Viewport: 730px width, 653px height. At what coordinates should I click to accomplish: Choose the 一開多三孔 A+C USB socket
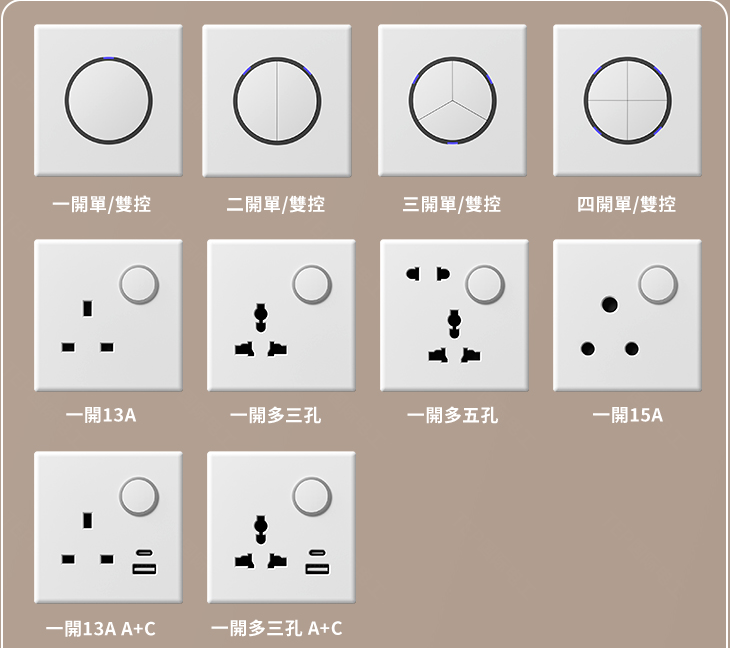point(281,527)
